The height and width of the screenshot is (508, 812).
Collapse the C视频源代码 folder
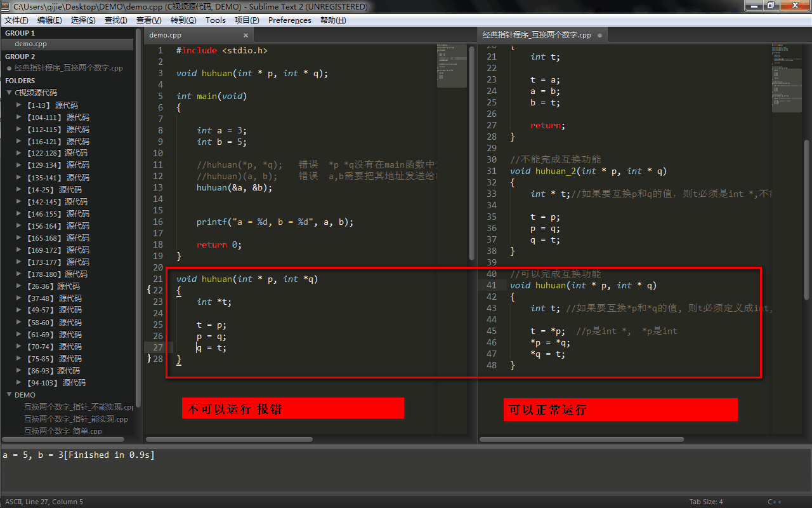[x=9, y=93]
